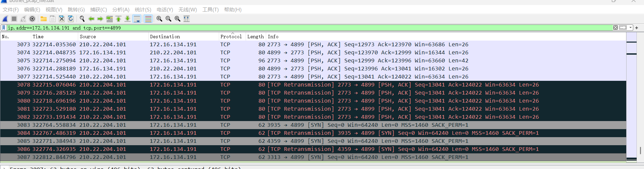
Task: Find a packet with the magnifier icon
Action: (x=82, y=19)
